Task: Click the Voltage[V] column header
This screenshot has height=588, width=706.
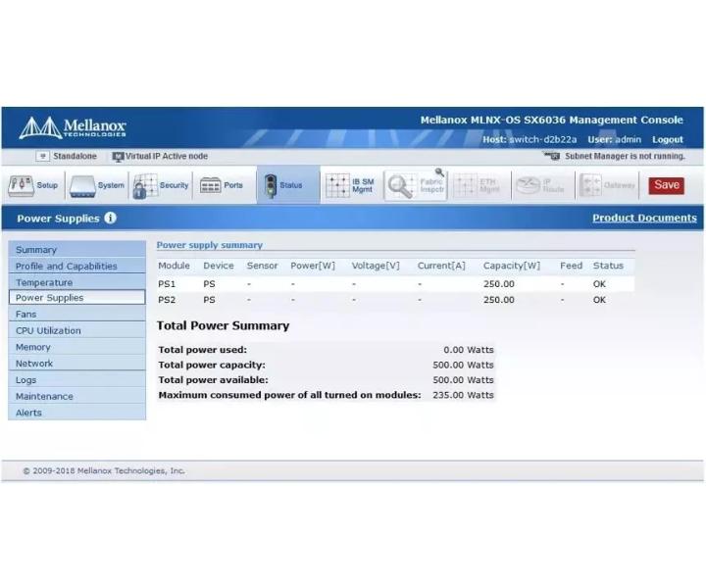Action: 376,266
